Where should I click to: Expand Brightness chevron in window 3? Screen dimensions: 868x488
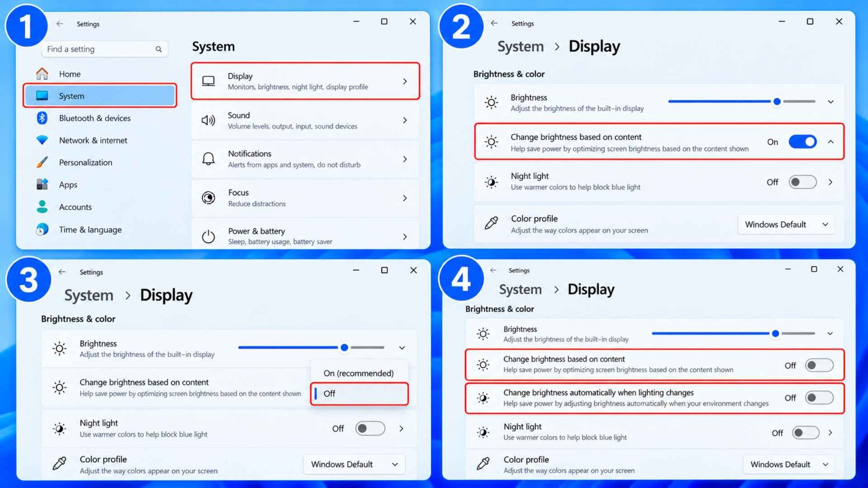(402, 348)
